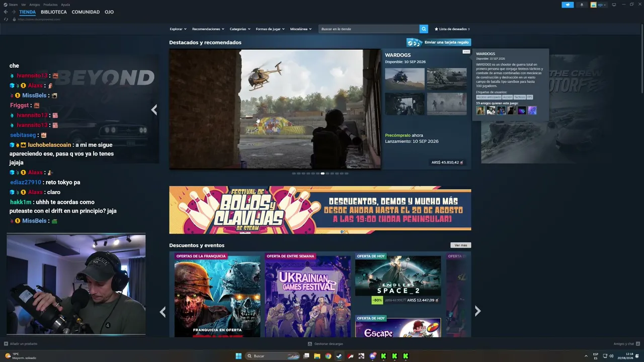Image resolution: width=644 pixels, height=362 pixels.
Task: Open Lista de deseos
Action: click(x=452, y=29)
